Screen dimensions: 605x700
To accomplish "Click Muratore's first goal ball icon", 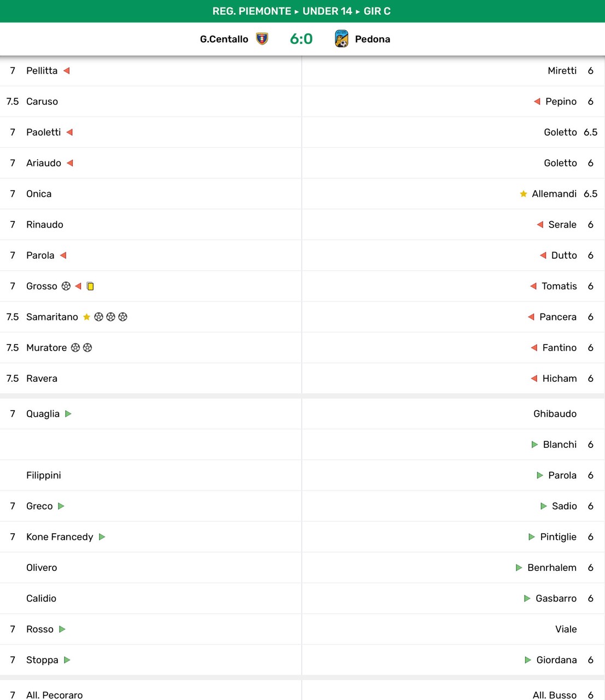I will [75, 348].
